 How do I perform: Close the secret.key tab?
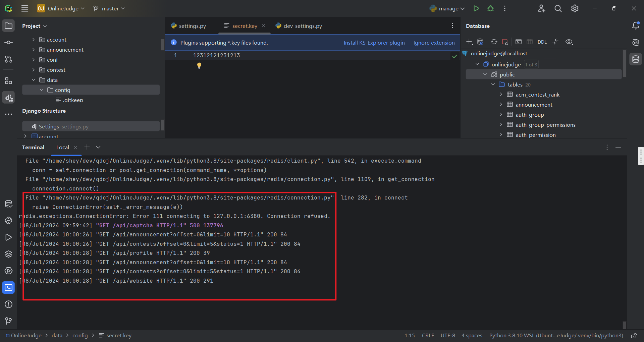tap(264, 25)
